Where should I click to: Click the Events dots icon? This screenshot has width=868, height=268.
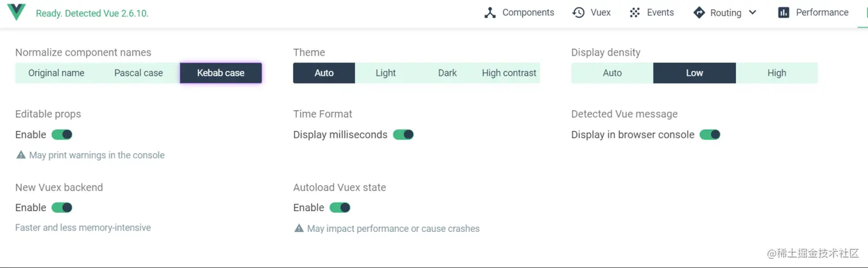(x=635, y=13)
